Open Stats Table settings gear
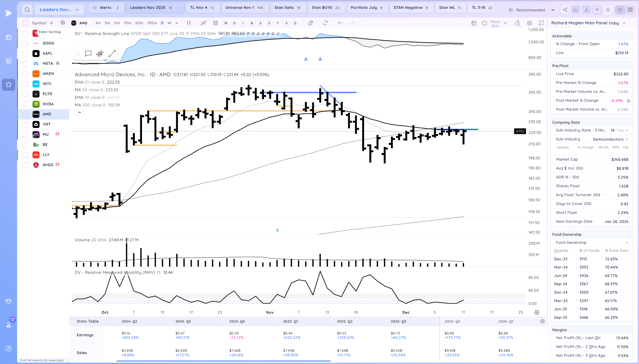The width and height of the screenshot is (639, 364). pyautogui.click(x=542, y=321)
